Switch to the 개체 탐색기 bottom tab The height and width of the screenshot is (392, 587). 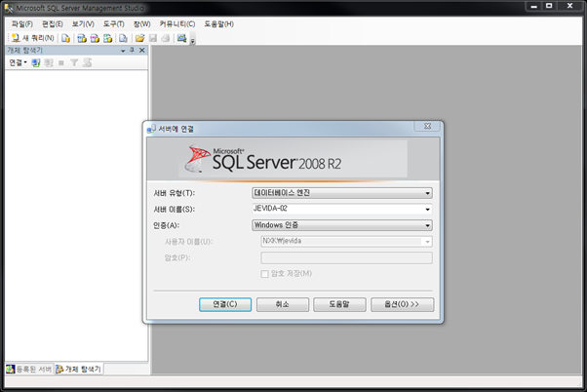click(x=79, y=370)
